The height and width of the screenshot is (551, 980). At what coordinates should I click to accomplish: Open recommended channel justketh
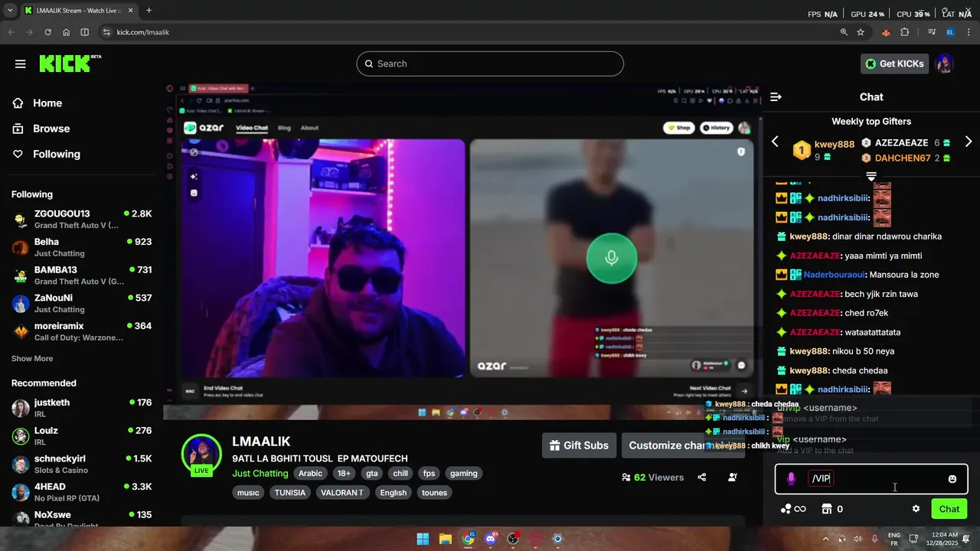click(81, 408)
